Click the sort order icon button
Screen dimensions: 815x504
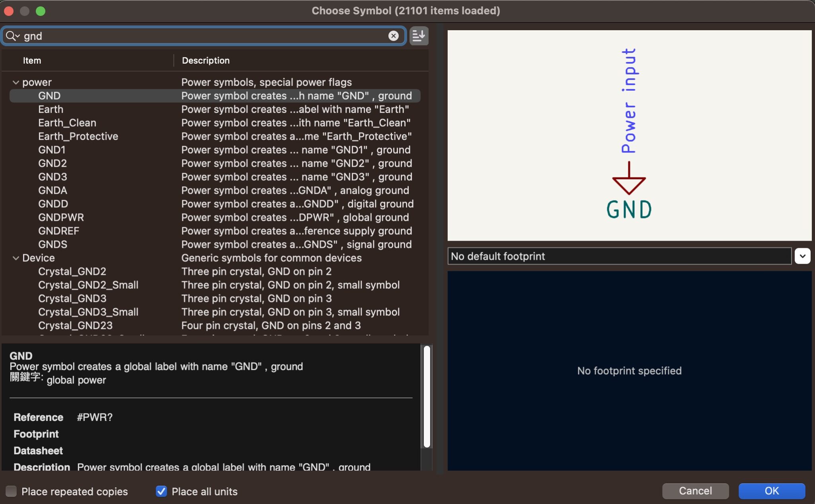(x=419, y=36)
